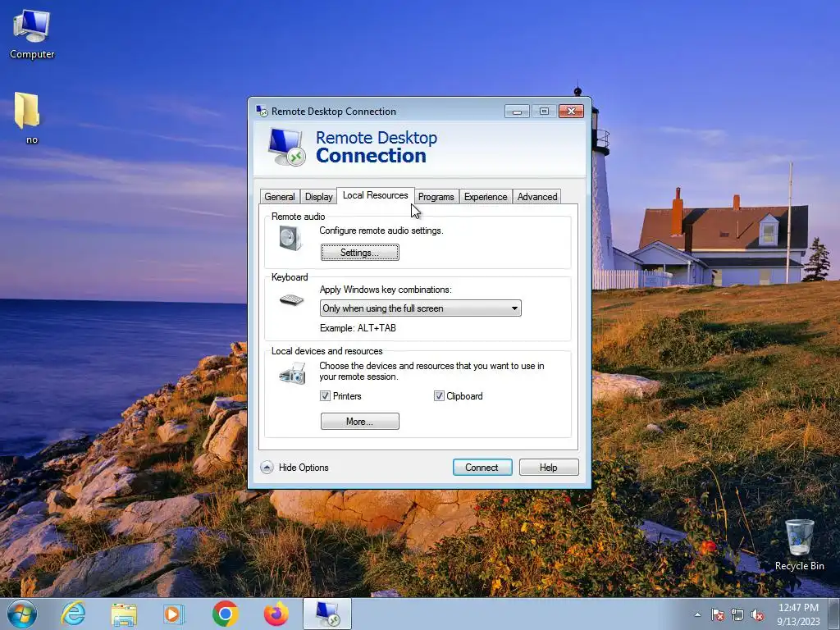Screen dimensions: 840x630
Task: Click the muted volume tray icon
Action: pyautogui.click(x=757, y=614)
